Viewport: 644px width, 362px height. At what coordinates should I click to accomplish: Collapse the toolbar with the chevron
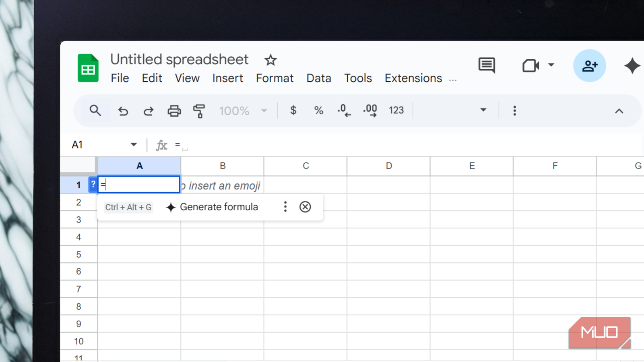(x=619, y=111)
